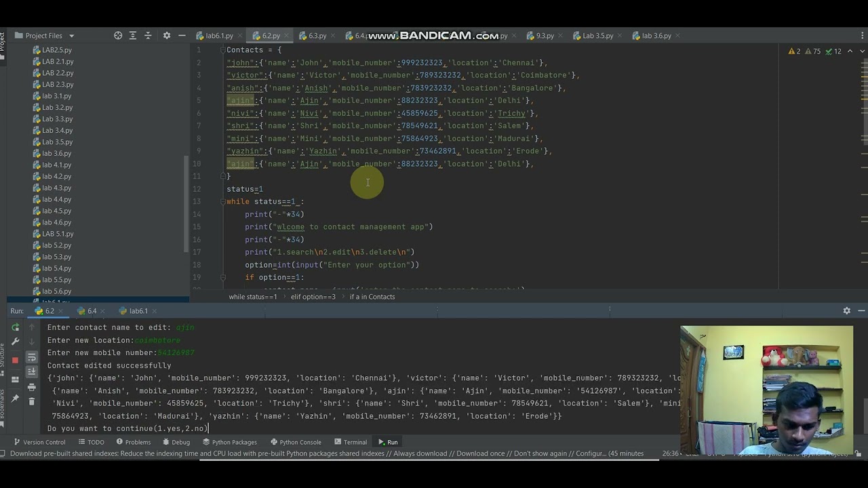Open Run panel settings gear
Screen dimensions: 868x488
point(846,310)
